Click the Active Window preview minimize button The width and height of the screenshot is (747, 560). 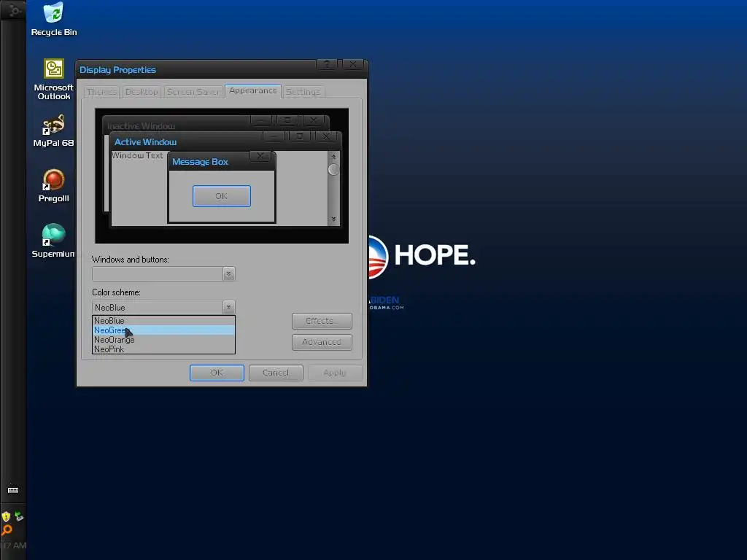click(274, 136)
